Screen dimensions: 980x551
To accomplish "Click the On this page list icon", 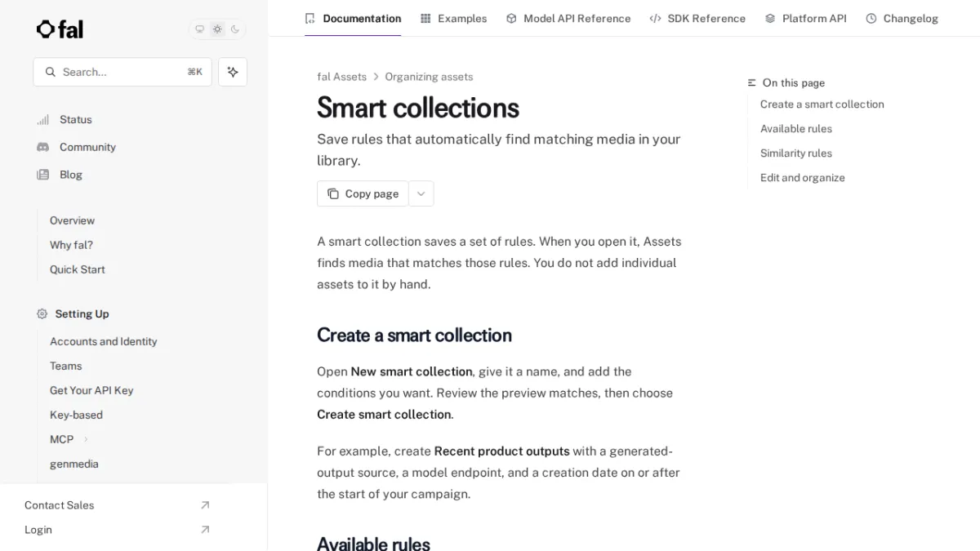I will pos(752,83).
